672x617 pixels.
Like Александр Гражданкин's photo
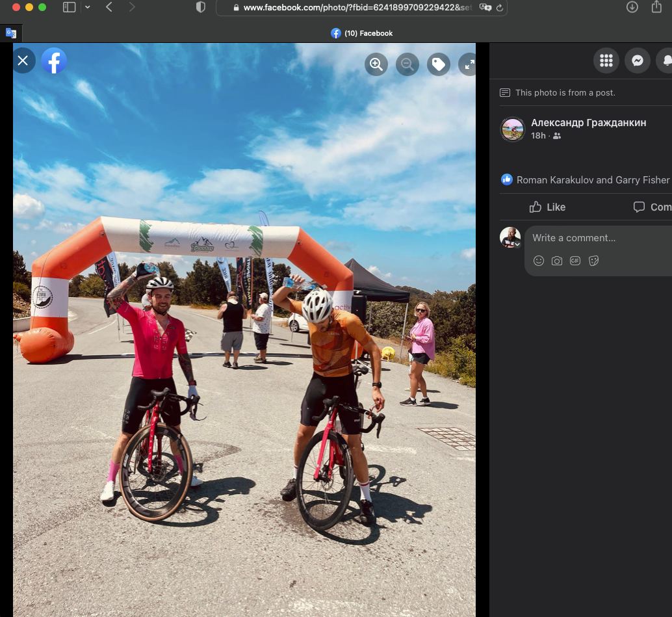pyautogui.click(x=547, y=207)
